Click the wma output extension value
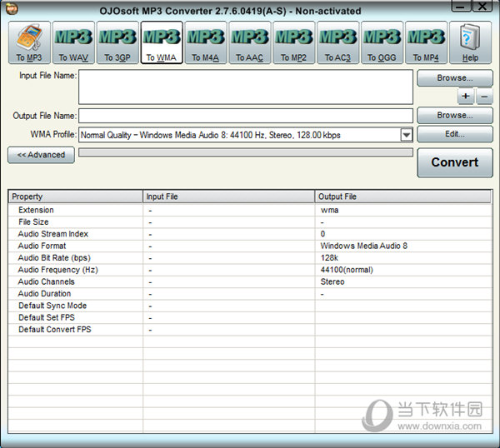 tap(329, 211)
